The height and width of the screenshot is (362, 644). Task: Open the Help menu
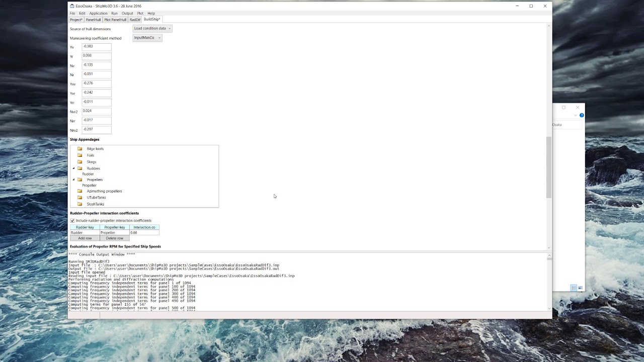pyautogui.click(x=151, y=14)
